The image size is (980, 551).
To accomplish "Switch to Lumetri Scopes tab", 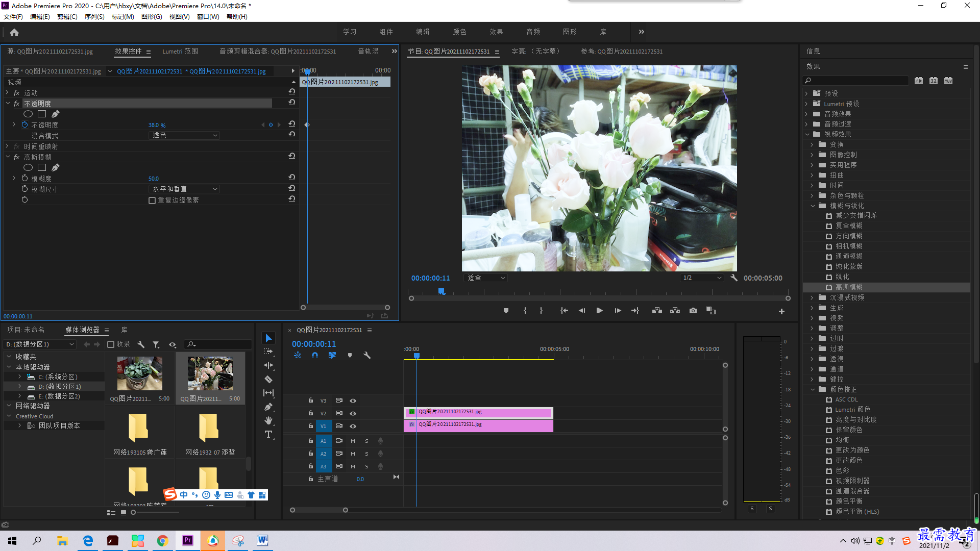I will click(180, 52).
